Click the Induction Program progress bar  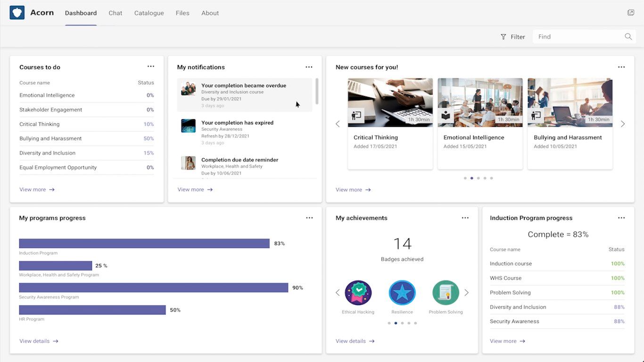click(x=144, y=243)
